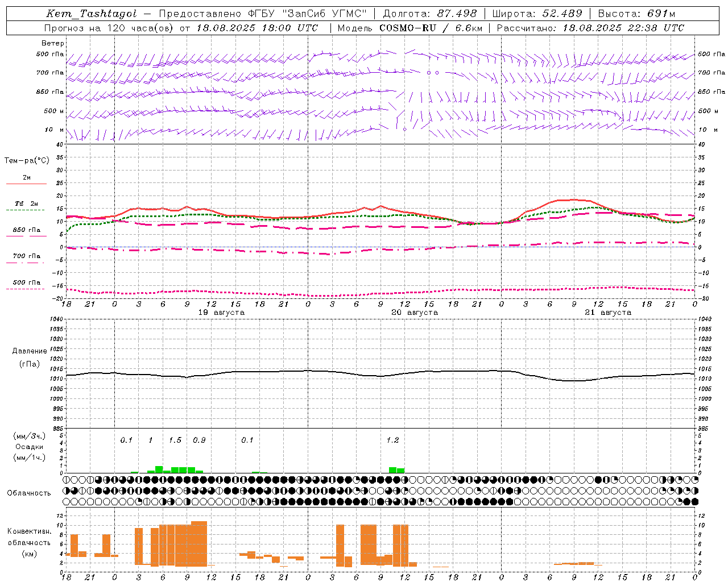The width and height of the screenshot is (728, 582).
Task: Click the Осадки panel label
Action: pos(30,447)
